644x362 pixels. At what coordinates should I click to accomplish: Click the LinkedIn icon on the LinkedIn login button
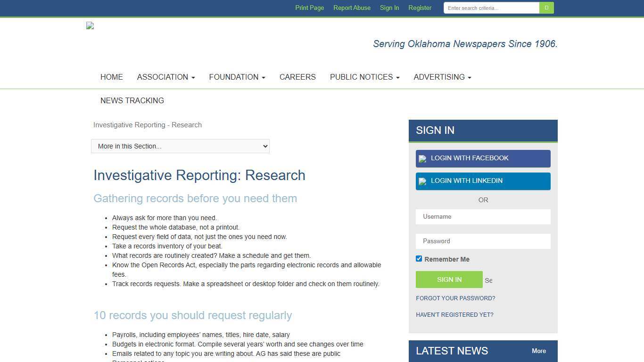click(x=422, y=181)
